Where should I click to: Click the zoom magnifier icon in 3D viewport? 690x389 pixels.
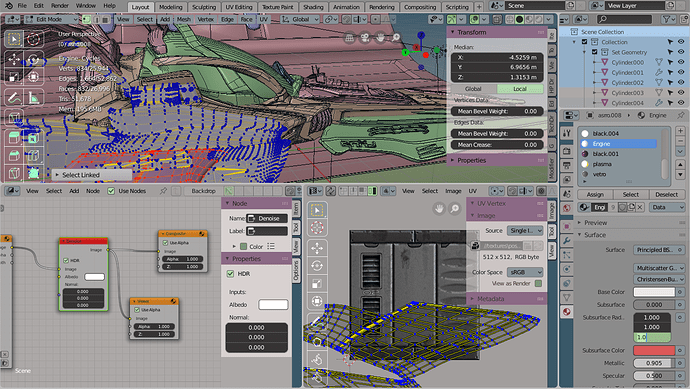[x=396, y=38]
